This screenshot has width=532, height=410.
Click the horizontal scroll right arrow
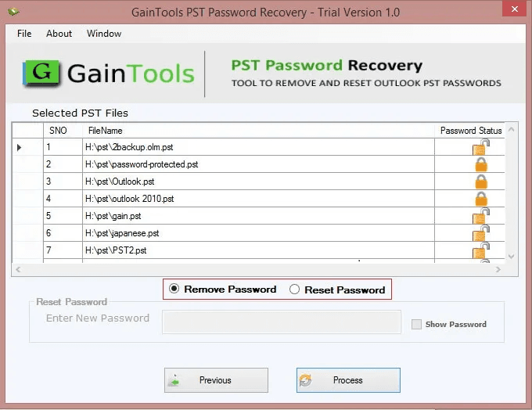498,269
